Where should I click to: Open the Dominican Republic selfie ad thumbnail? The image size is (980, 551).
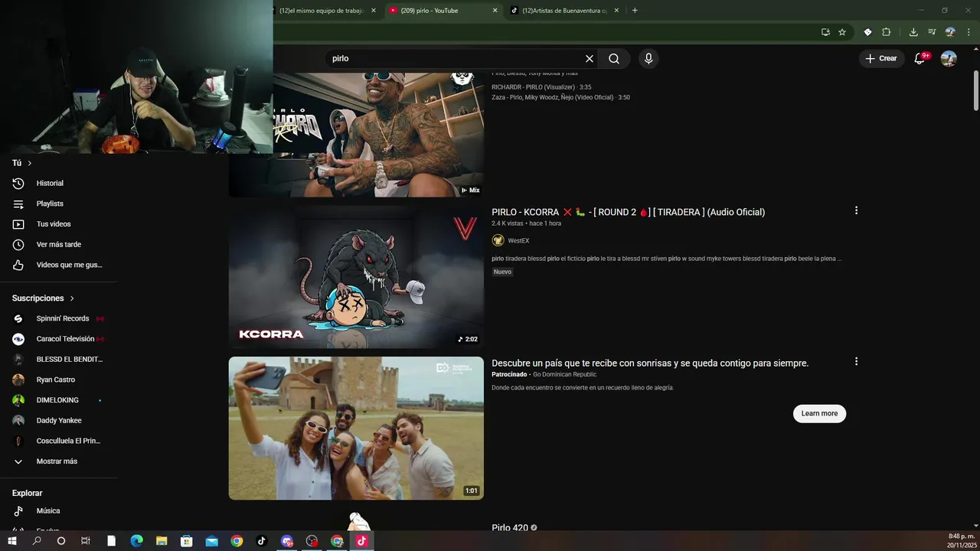(x=356, y=428)
